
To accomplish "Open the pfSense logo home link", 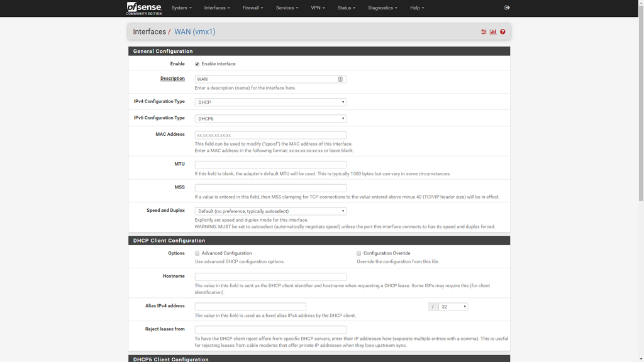I will pos(145,8).
